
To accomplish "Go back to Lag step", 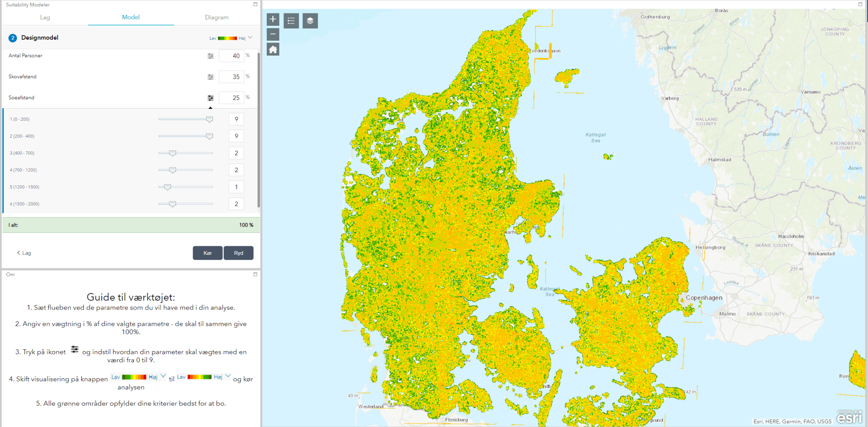I will (24, 253).
